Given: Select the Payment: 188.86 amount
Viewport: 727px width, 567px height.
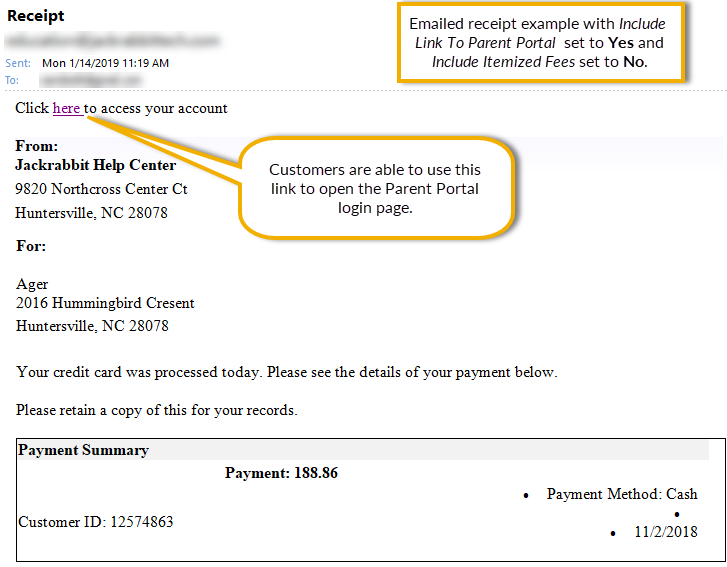Looking at the screenshot, I should pyautogui.click(x=281, y=473).
